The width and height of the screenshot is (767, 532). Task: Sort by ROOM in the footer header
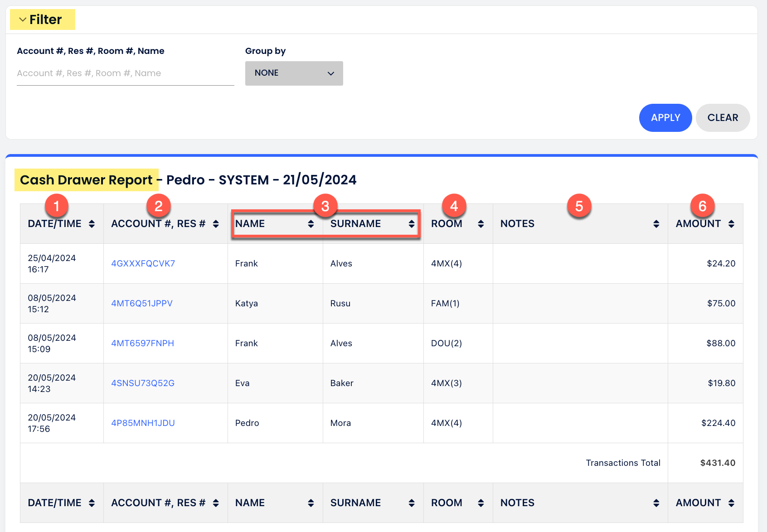[481, 503]
